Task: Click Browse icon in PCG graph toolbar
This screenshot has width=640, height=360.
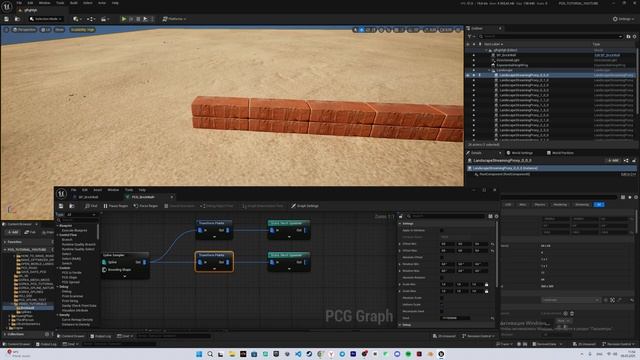Action: coord(72,206)
